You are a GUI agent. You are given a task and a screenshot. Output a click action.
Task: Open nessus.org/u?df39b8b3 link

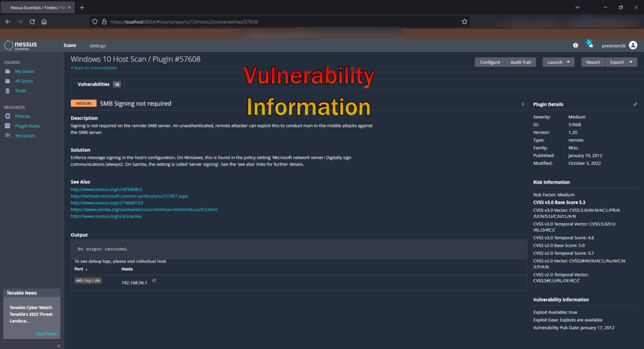(x=106, y=190)
